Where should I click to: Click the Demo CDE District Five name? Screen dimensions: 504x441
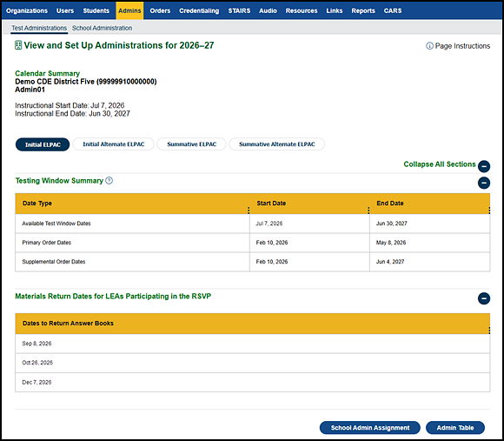pos(86,82)
